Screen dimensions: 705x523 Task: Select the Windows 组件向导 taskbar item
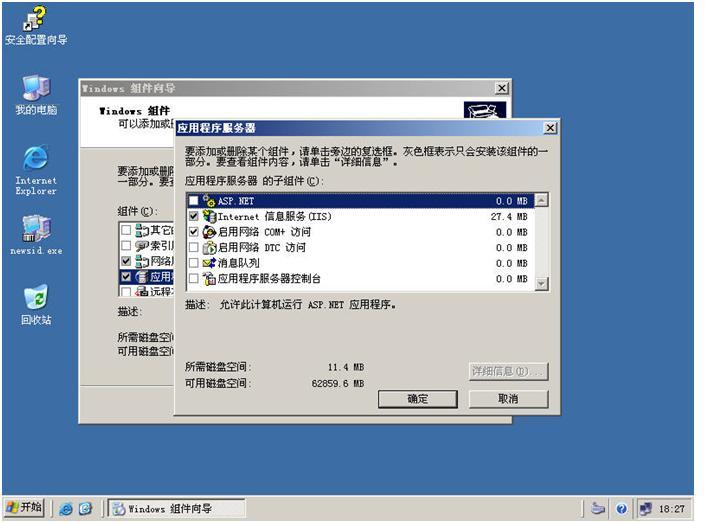176,509
